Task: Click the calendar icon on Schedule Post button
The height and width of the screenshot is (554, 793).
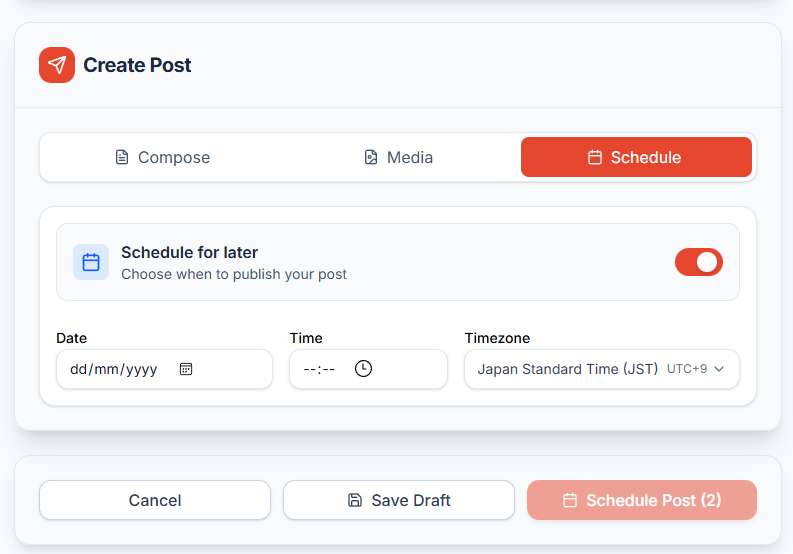Action: (x=570, y=500)
